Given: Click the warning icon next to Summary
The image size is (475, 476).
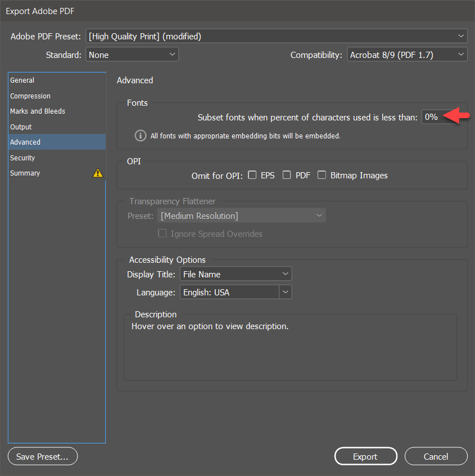Looking at the screenshot, I should [x=98, y=173].
